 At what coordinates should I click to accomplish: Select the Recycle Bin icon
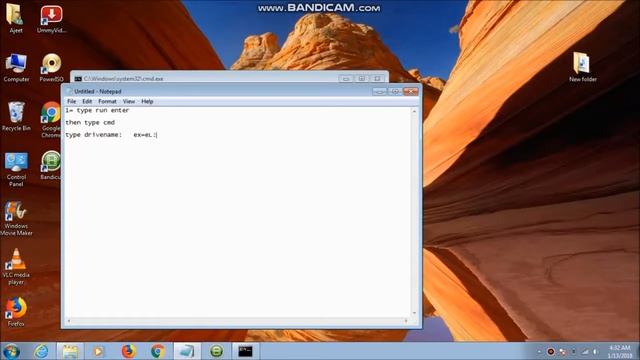tap(16, 116)
